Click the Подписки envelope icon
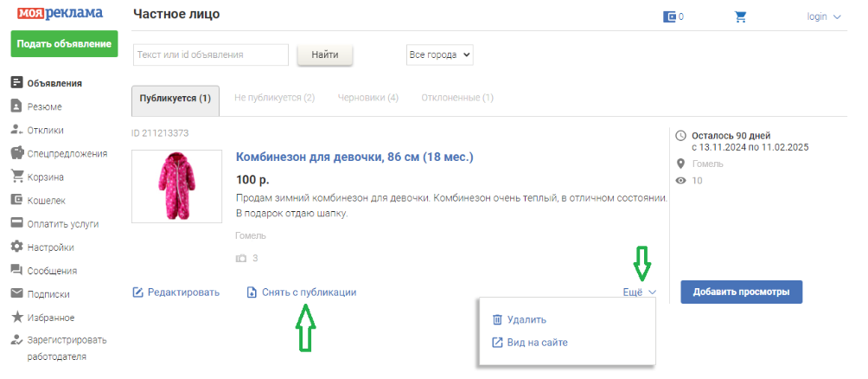Image resolution: width=868 pixels, height=379 pixels. [x=16, y=293]
